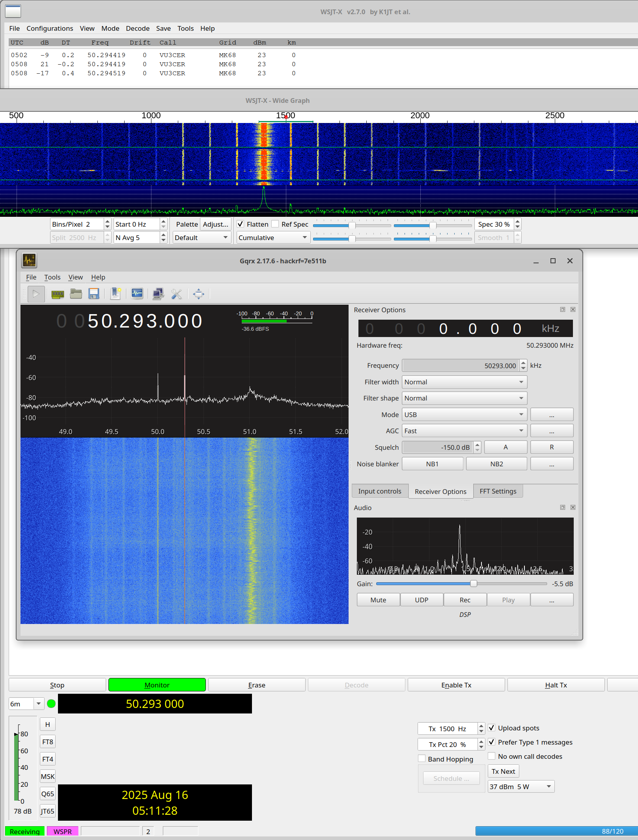Enable No own call decodes checkbox
The height and width of the screenshot is (840, 638).
click(x=492, y=756)
